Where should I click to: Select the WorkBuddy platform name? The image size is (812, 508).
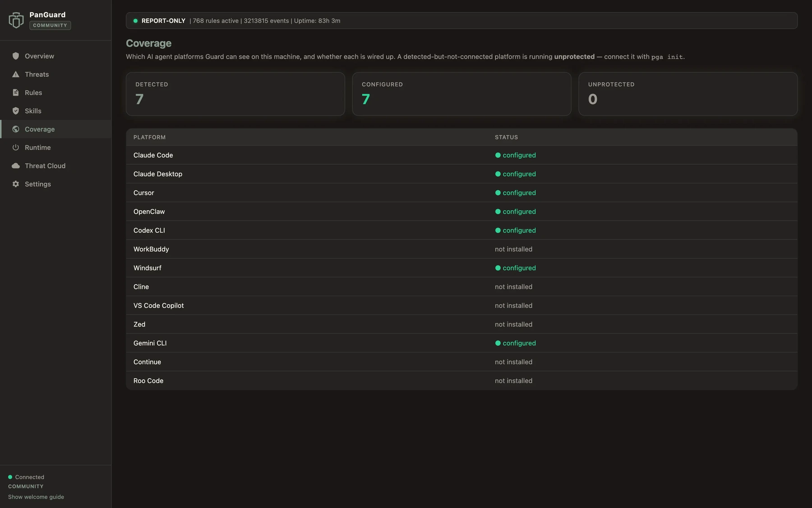[x=151, y=249]
